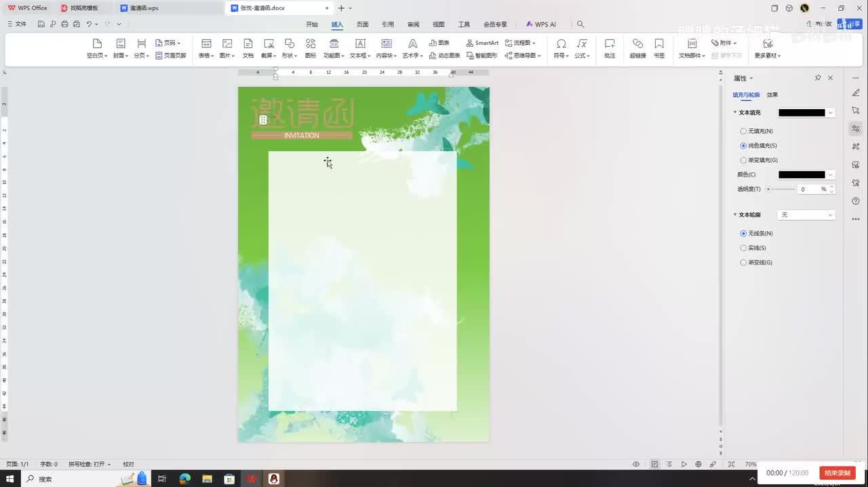Insert a table (表格)
This screenshot has width=868, height=487.
coord(206,48)
